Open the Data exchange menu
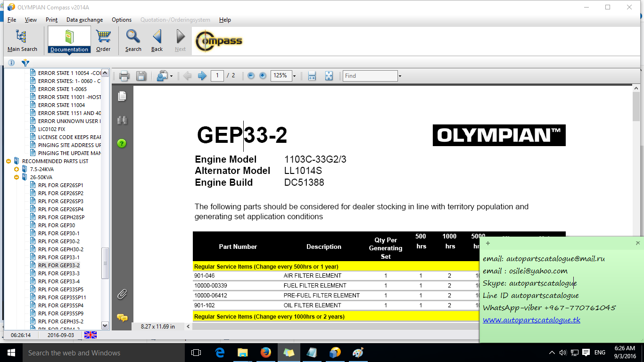This screenshot has height=362, width=644. [84, 20]
